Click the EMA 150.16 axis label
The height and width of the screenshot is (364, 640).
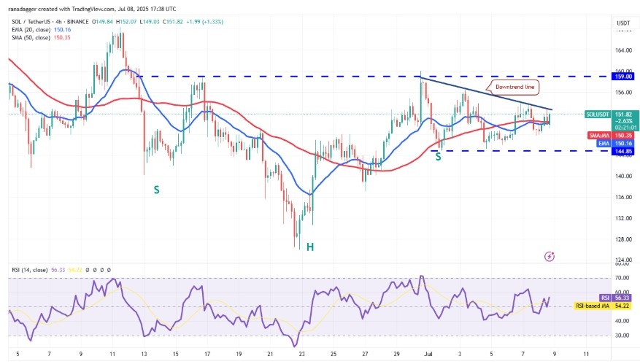[616, 143]
